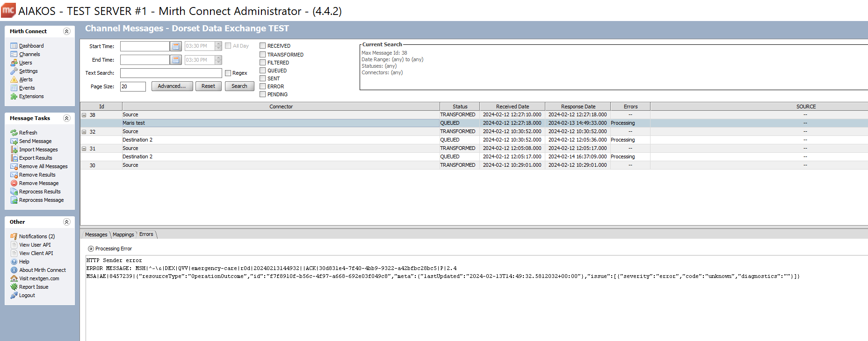Collapse the Mirth Connect panel
Viewport: 868px width, 341px height.
pos(66,31)
